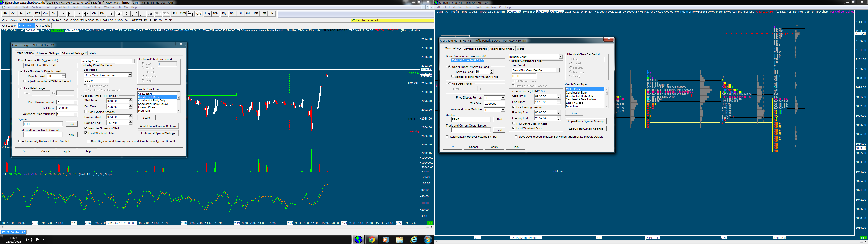Select the pointer arrow tool in toolbar
This screenshot has width=868, height=244.
[111, 14]
